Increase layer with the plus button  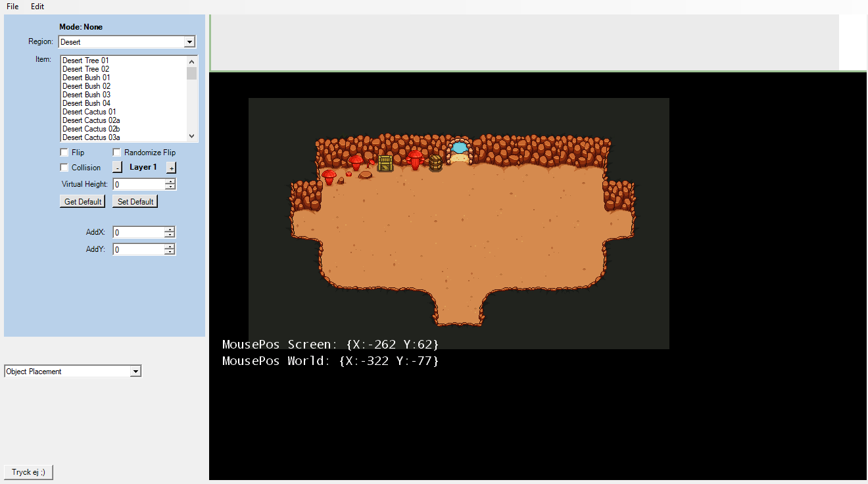point(171,168)
